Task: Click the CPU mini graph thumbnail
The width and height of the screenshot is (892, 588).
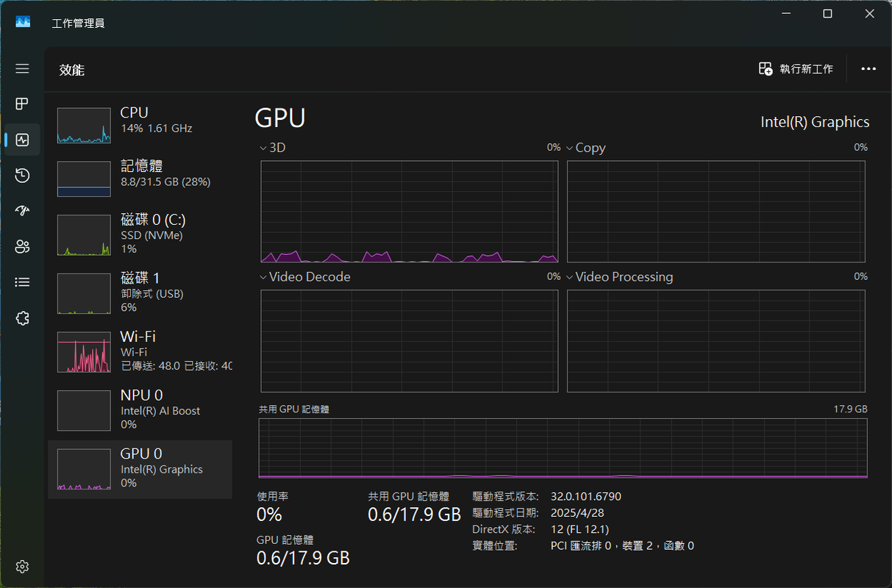Action: pos(84,126)
